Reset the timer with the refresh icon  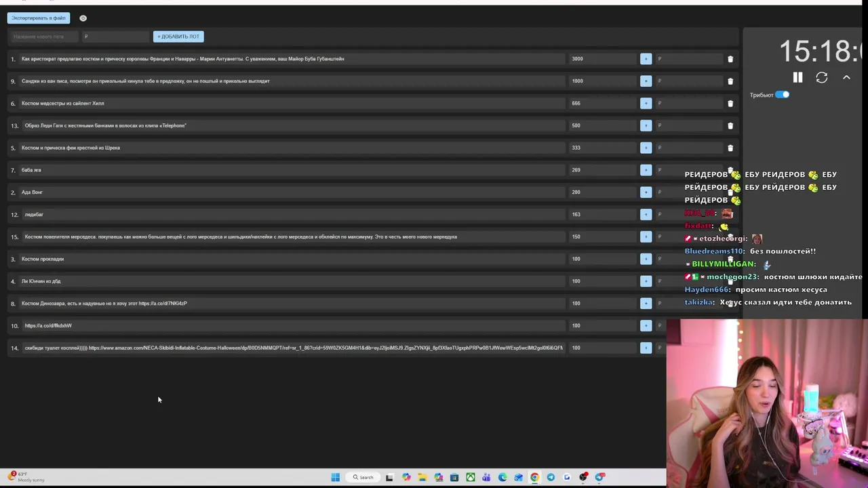[x=822, y=78]
